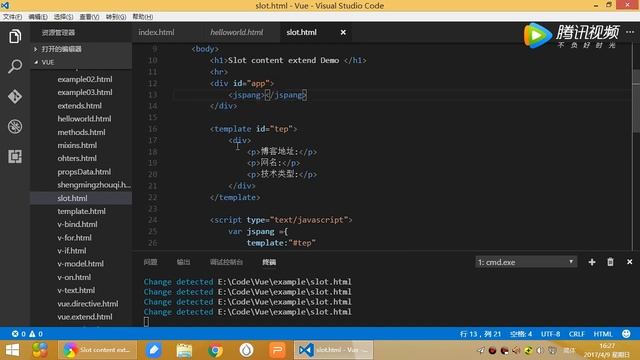640x360 pixels.
Task: Open the 转到(G) menu
Action: pyautogui.click(x=116, y=17)
